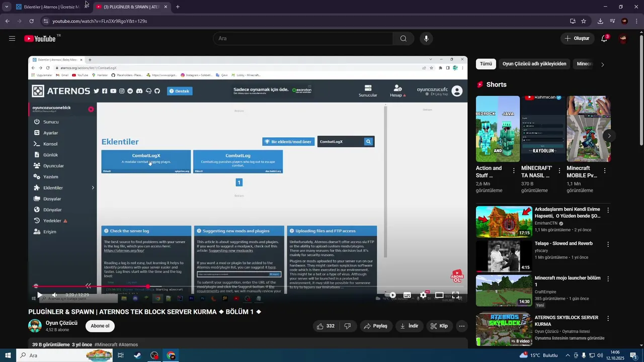This screenshot has height=362, width=644.
Task: Switch to theater mode
Action: point(439,295)
